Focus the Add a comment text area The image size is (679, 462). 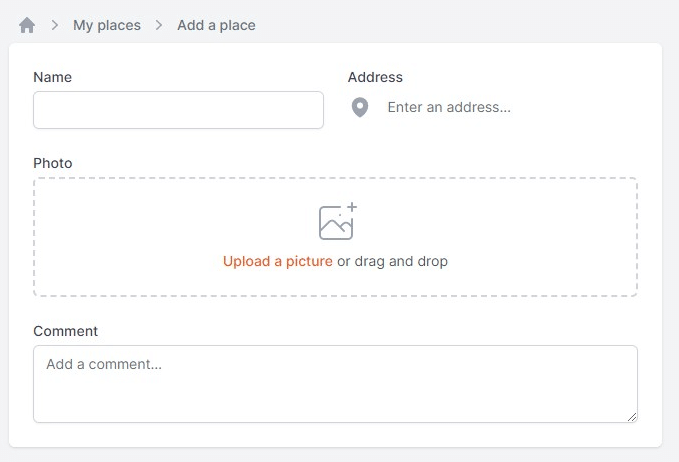[335, 384]
